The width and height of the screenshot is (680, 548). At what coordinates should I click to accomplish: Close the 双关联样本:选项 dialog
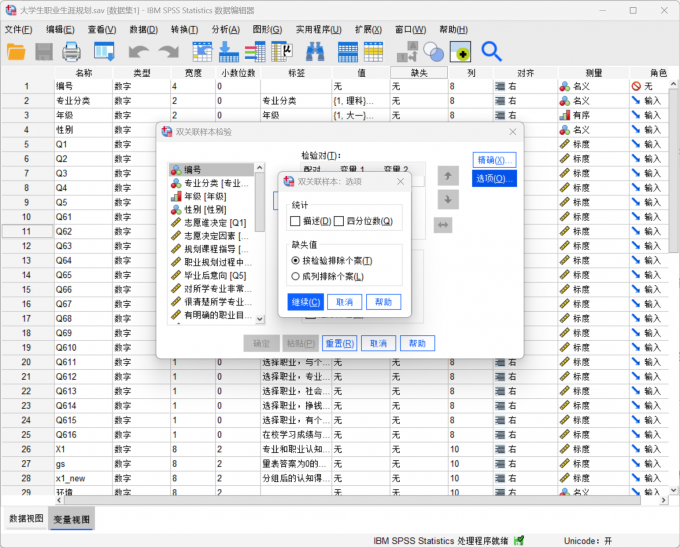pyautogui.click(x=400, y=182)
